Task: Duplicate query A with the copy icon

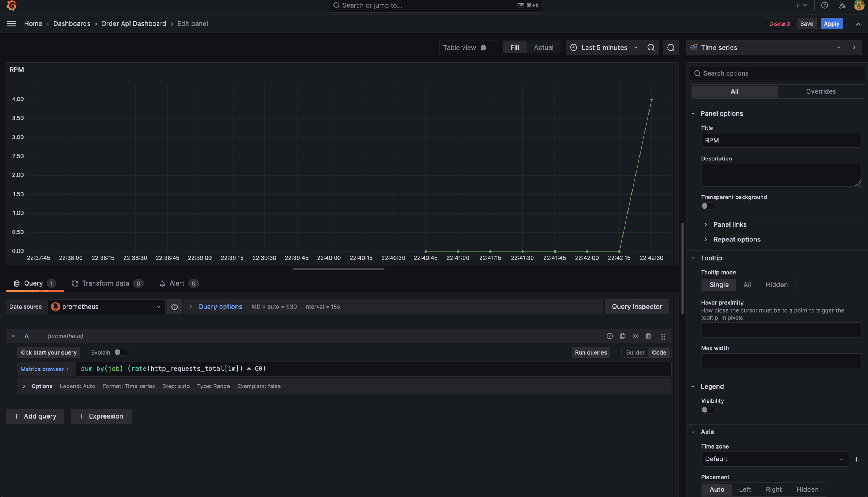Action: pos(622,336)
